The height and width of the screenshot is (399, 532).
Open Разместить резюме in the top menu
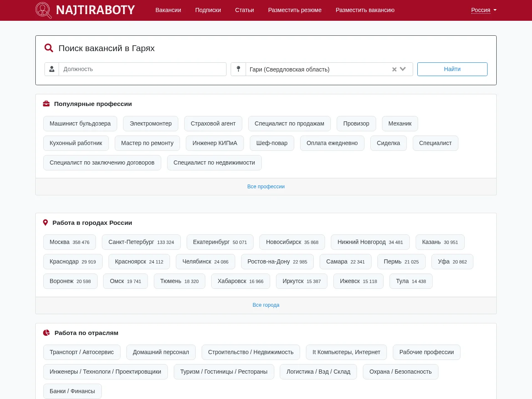295,10
